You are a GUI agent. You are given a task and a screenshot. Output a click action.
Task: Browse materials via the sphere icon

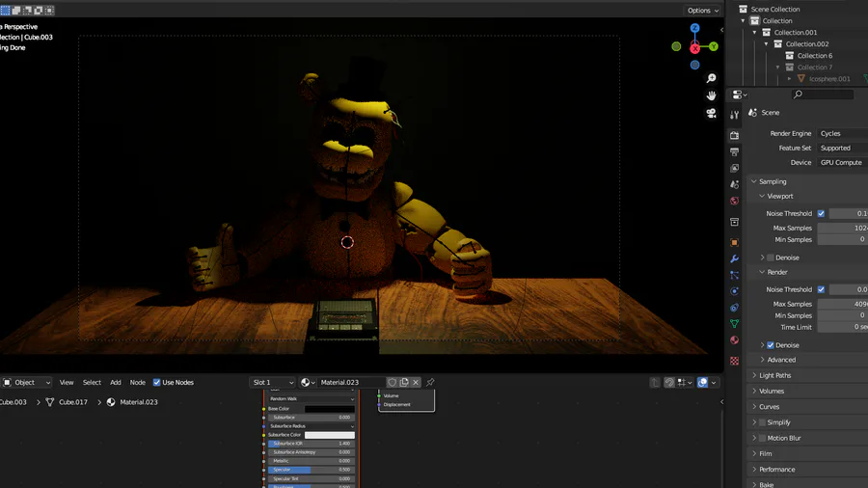click(x=308, y=382)
